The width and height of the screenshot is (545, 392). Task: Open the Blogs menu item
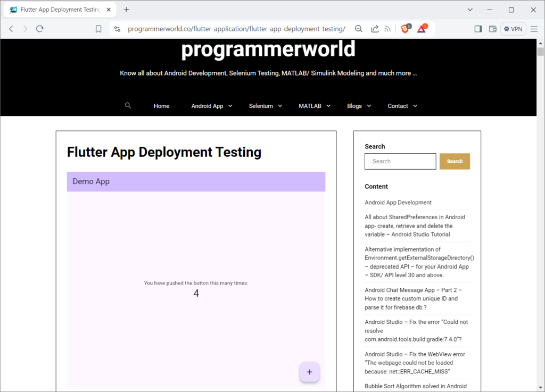354,106
